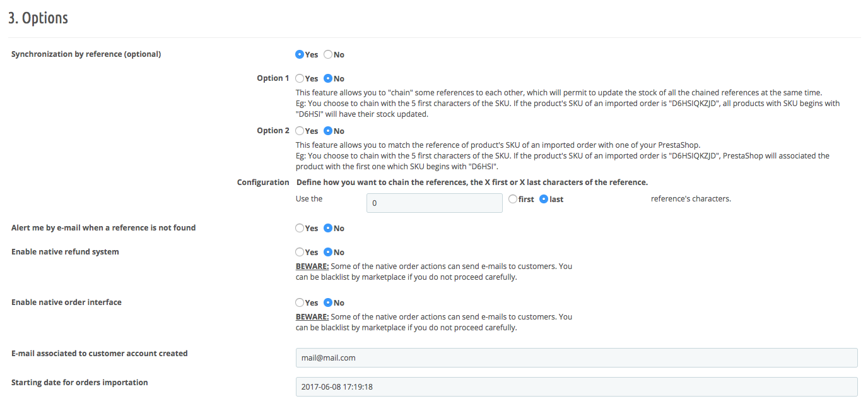Select No for Synchronization by reference
The height and width of the screenshot is (413, 868).
[x=328, y=54]
